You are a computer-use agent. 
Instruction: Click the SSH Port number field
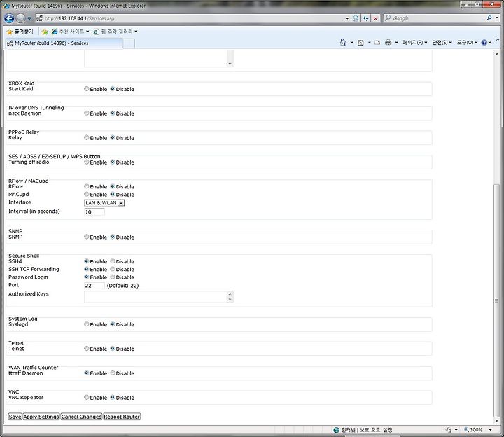pyautogui.click(x=94, y=286)
